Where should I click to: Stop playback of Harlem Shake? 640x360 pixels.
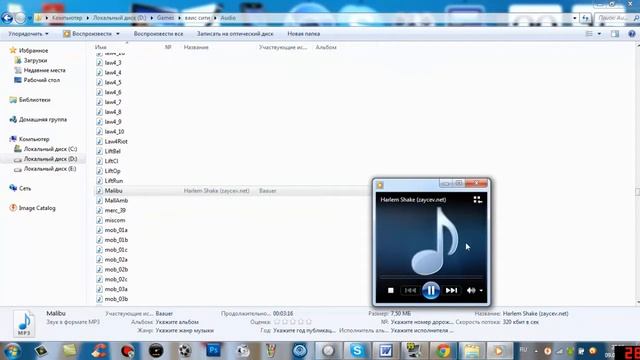(x=391, y=290)
